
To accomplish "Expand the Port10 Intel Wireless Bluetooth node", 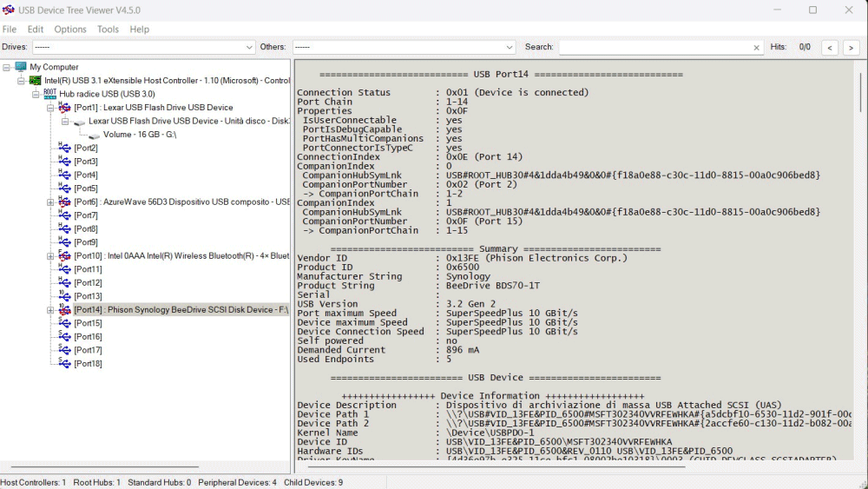I will [x=50, y=256].
